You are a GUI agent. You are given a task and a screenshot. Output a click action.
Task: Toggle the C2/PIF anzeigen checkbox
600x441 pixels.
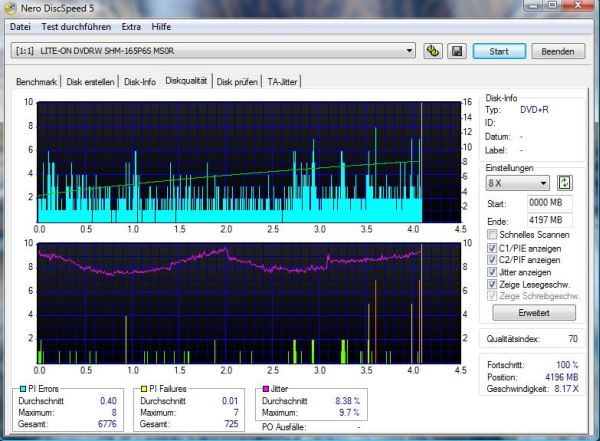[492, 260]
